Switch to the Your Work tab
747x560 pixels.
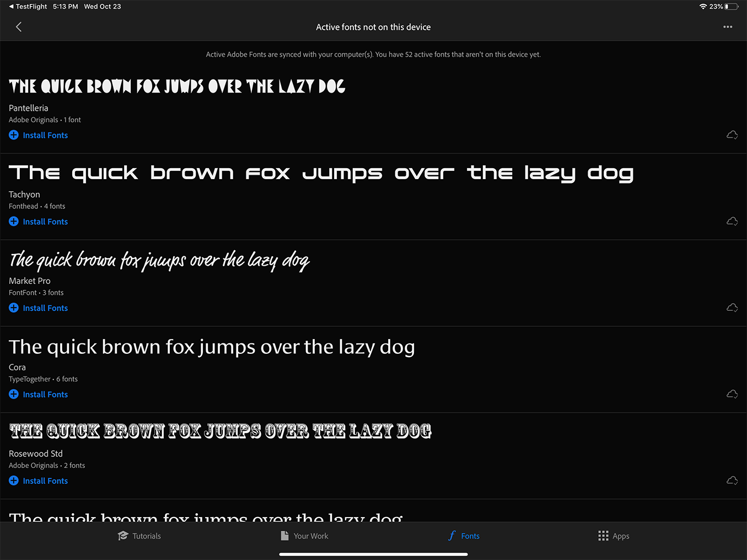point(304,536)
